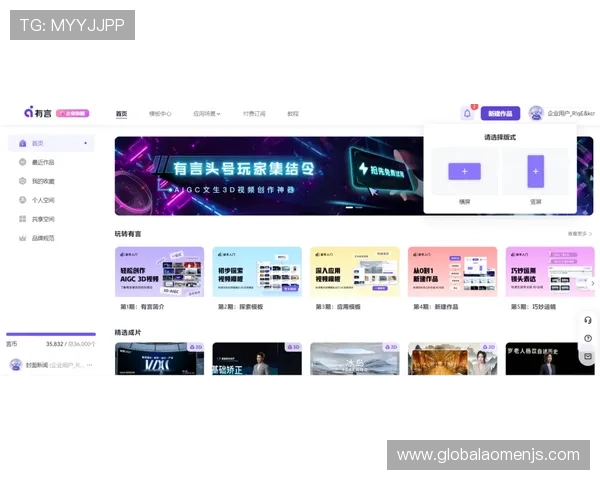Open the featured video with golden hall
Screen dimensions: 600x480
pos(452,359)
